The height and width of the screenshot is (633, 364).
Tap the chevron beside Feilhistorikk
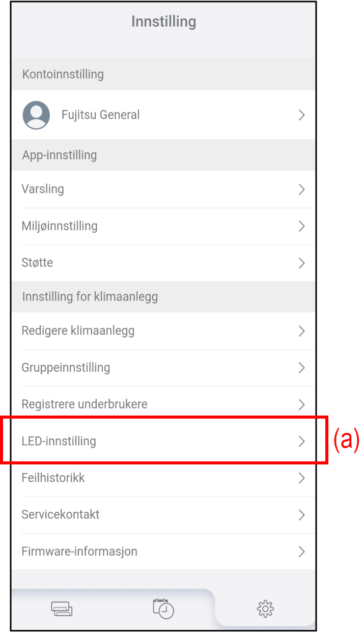(301, 478)
